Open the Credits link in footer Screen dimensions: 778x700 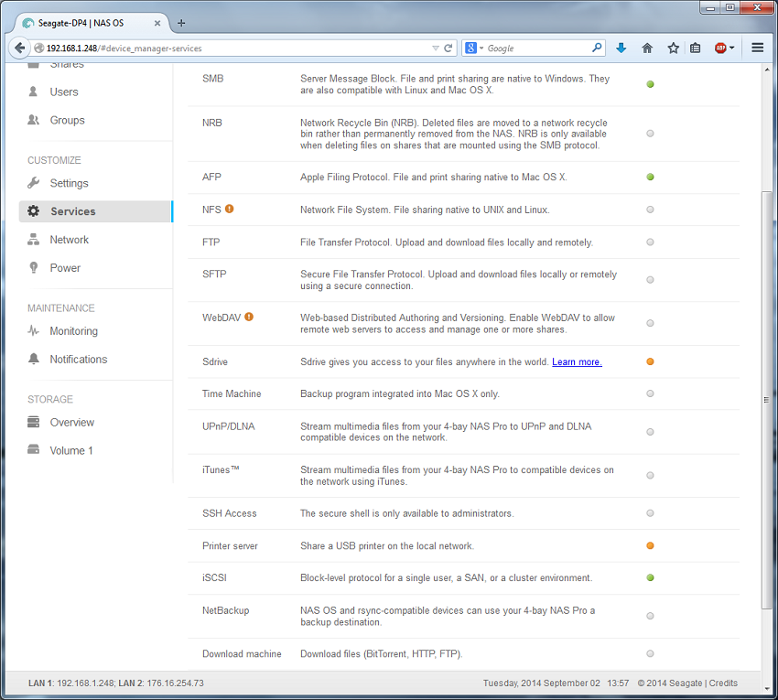[x=723, y=684]
